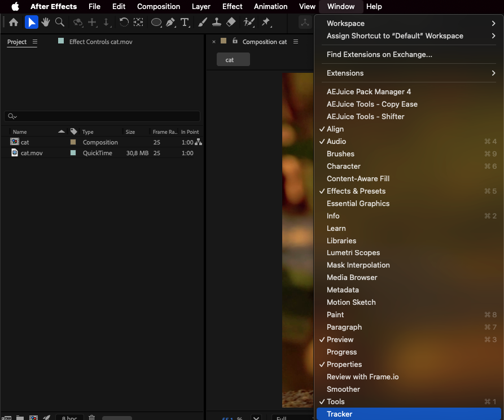Select the Brush tool
The width and height of the screenshot is (504, 420).
(202, 22)
